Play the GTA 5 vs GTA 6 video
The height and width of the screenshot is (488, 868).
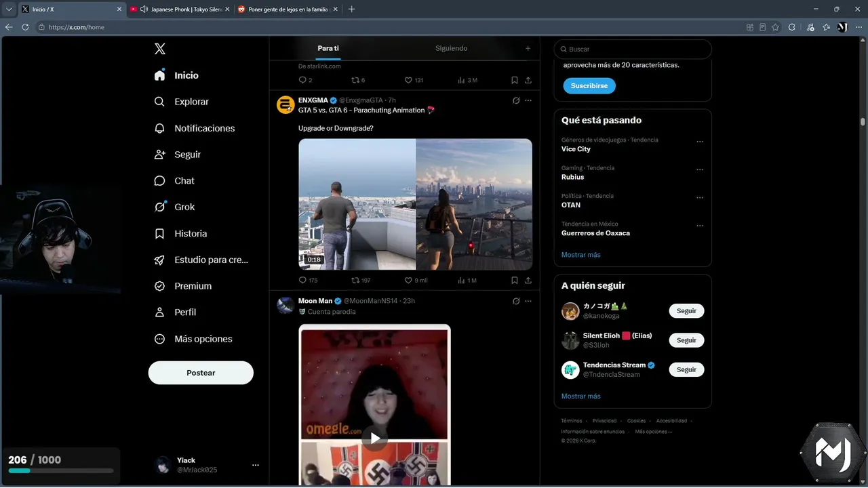pyautogui.click(x=415, y=205)
